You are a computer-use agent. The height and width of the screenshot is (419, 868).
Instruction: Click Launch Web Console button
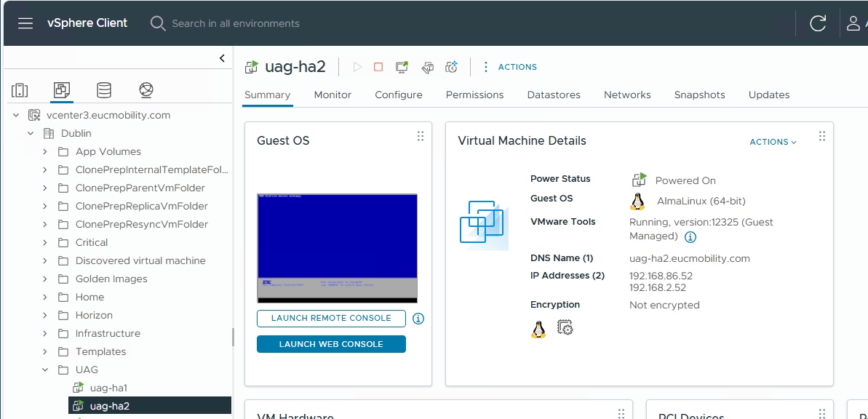331,344
